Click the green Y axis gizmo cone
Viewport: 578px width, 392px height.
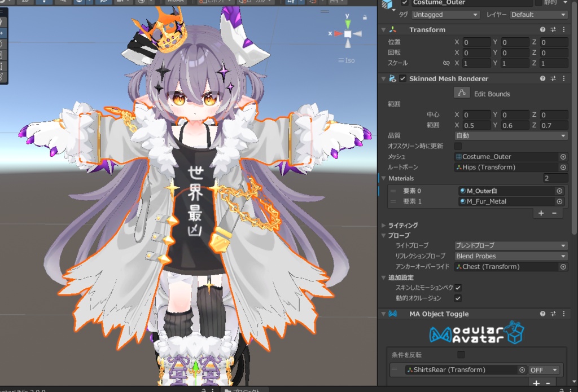(x=348, y=24)
